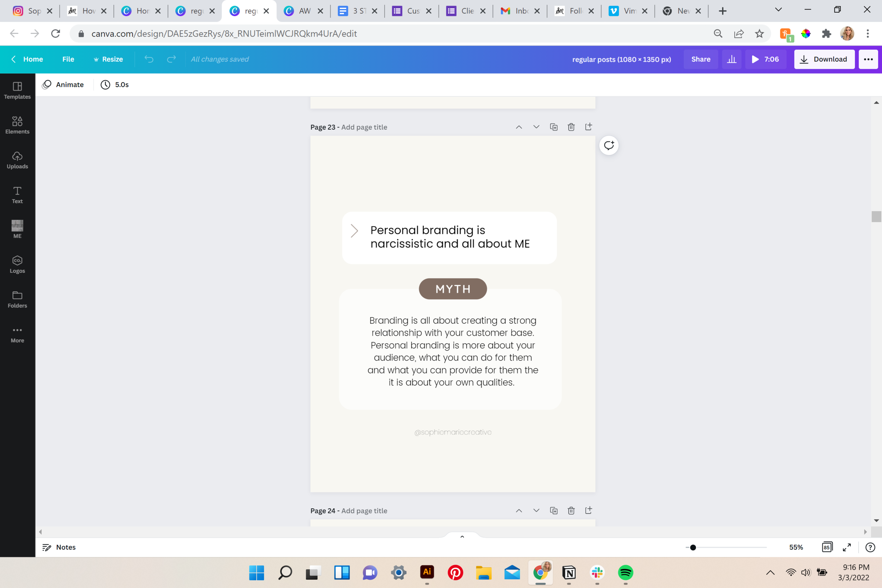Open the Logos sidebar panel
Image resolution: width=882 pixels, height=588 pixels.
(17, 265)
